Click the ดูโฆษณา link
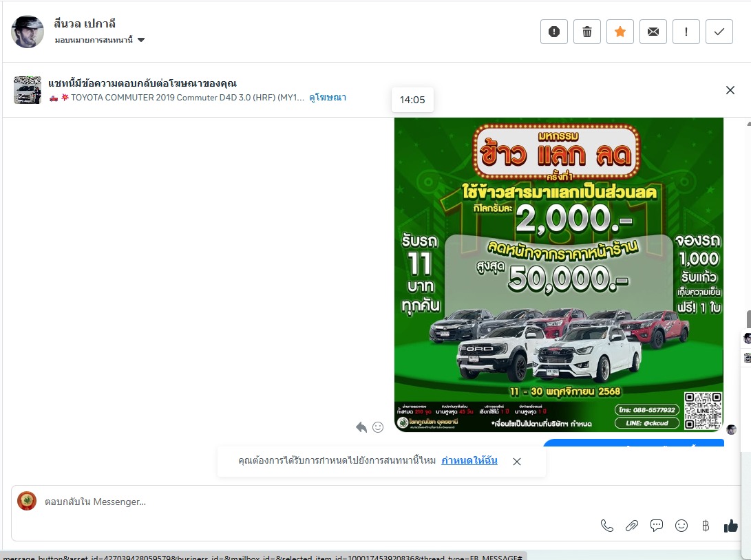This screenshot has height=560, width=751. [x=328, y=97]
